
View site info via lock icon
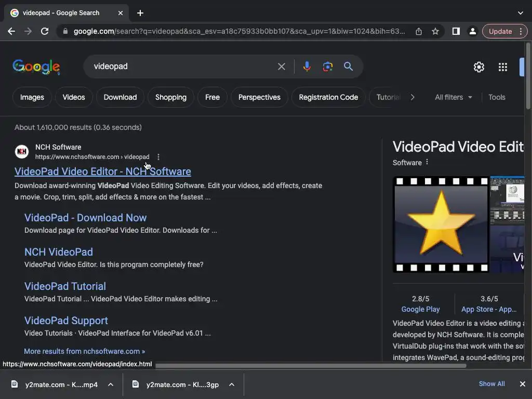[x=65, y=31]
